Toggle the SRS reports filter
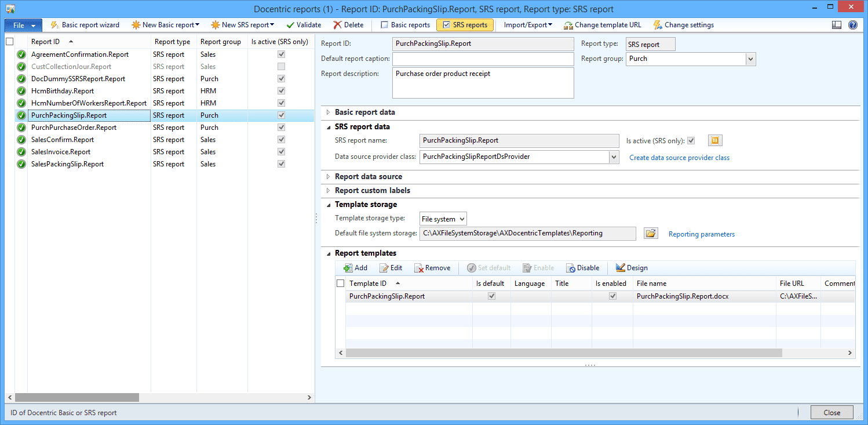Image resolution: width=868 pixels, height=425 pixels. coord(465,25)
